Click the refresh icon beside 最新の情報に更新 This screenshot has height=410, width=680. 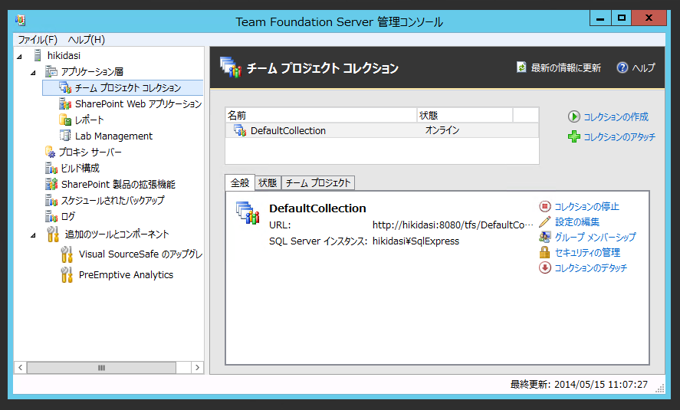521,67
